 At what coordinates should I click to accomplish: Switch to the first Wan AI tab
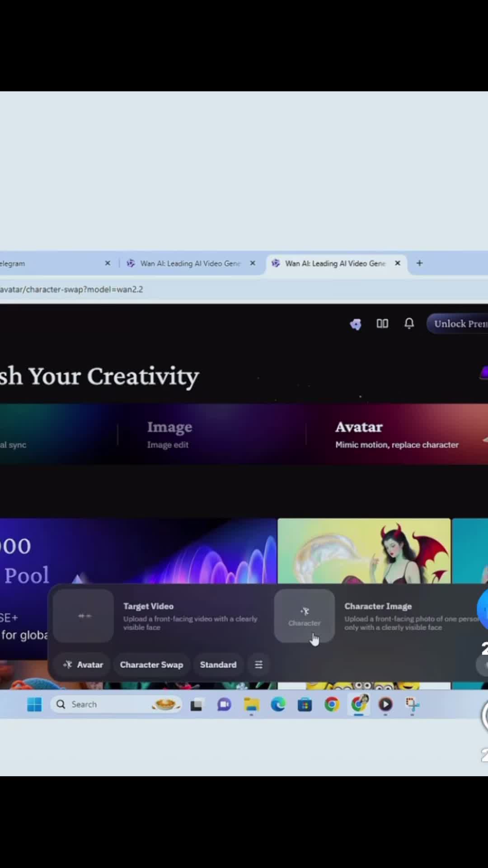(190, 263)
